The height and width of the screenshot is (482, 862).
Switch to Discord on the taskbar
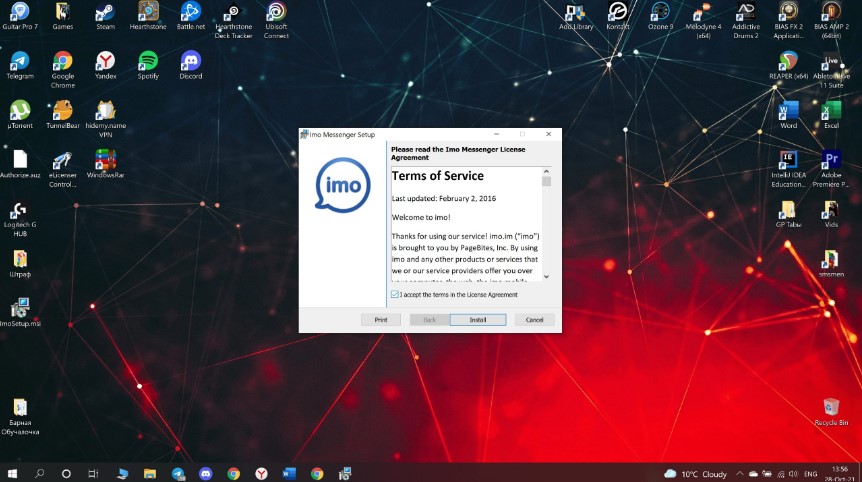tap(206, 473)
